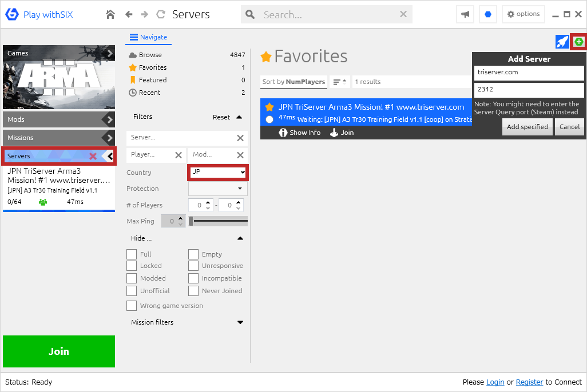Toggle the sort direction icon
The image size is (587, 392).
(x=340, y=82)
